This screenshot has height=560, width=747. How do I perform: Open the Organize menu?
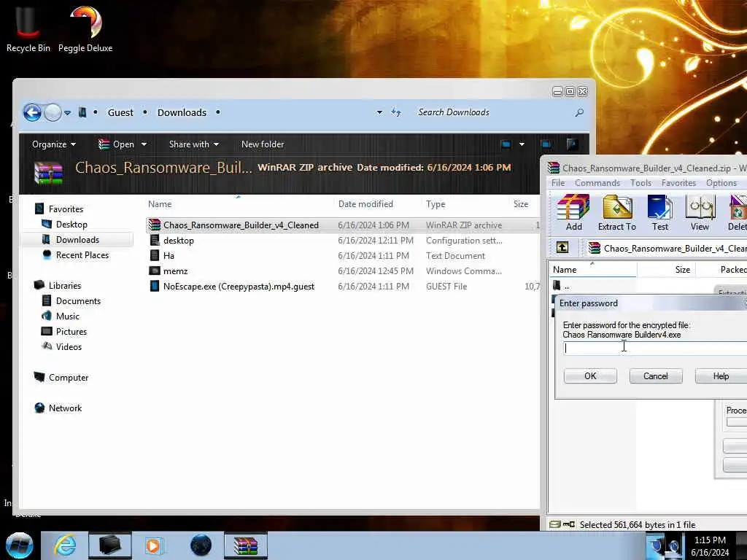coord(53,144)
